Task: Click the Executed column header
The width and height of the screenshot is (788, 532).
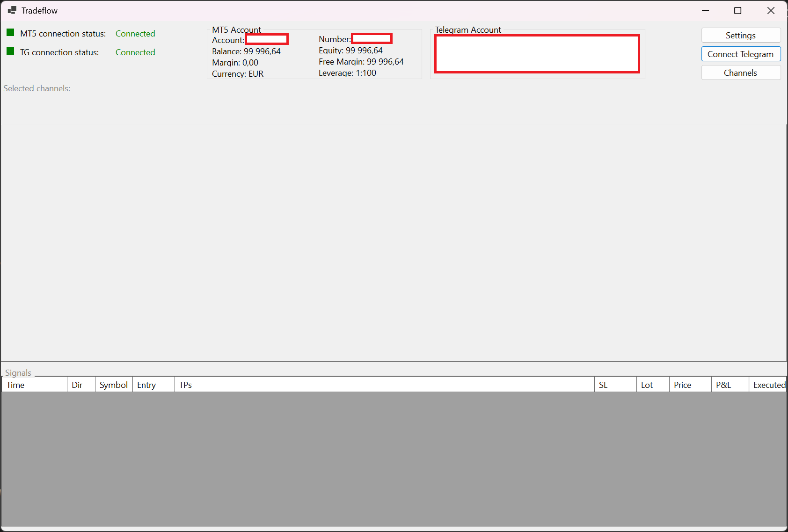Action: (x=768, y=385)
